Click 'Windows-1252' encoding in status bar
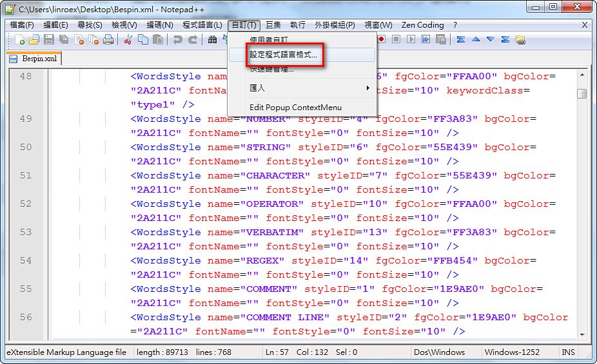This screenshot has width=597, height=364. point(512,352)
